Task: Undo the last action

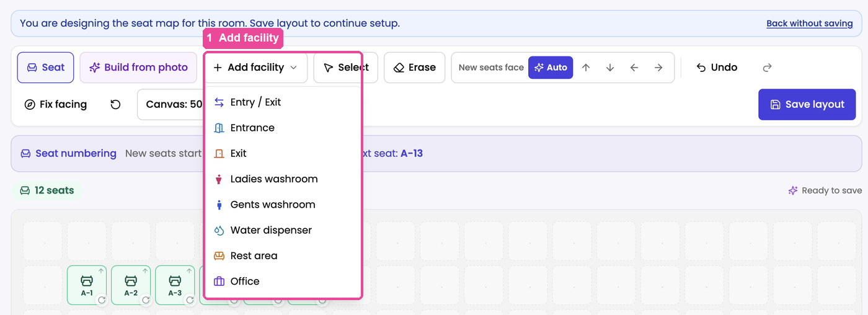Action: click(717, 68)
